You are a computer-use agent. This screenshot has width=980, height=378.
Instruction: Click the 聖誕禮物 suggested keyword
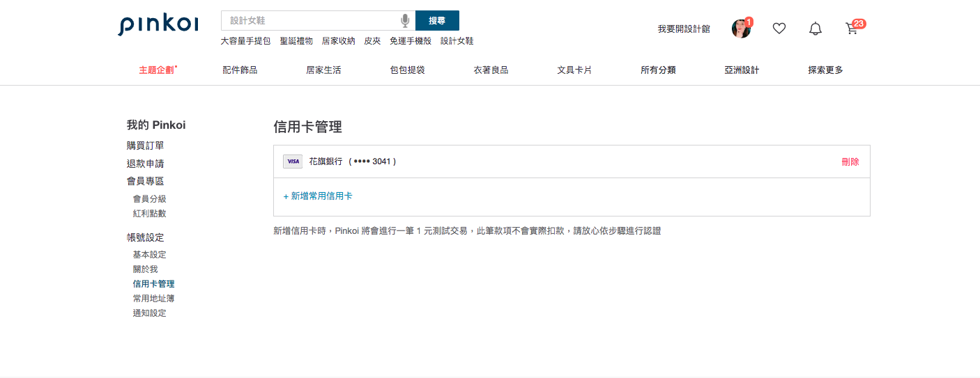tap(296, 41)
